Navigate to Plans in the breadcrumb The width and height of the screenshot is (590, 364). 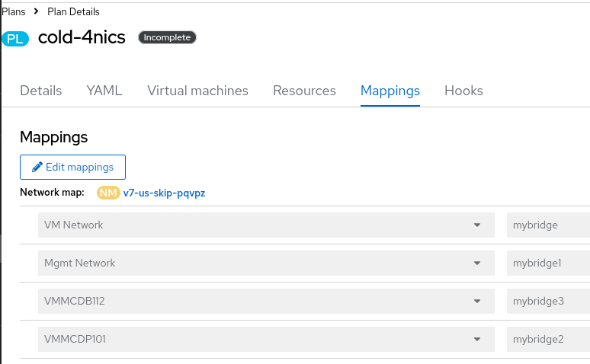tap(14, 11)
